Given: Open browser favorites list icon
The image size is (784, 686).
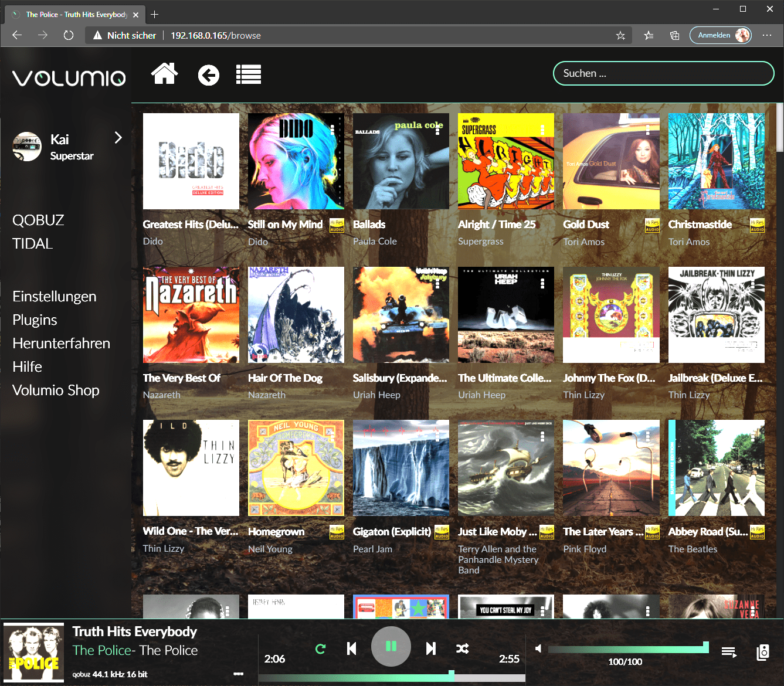Looking at the screenshot, I should point(649,35).
